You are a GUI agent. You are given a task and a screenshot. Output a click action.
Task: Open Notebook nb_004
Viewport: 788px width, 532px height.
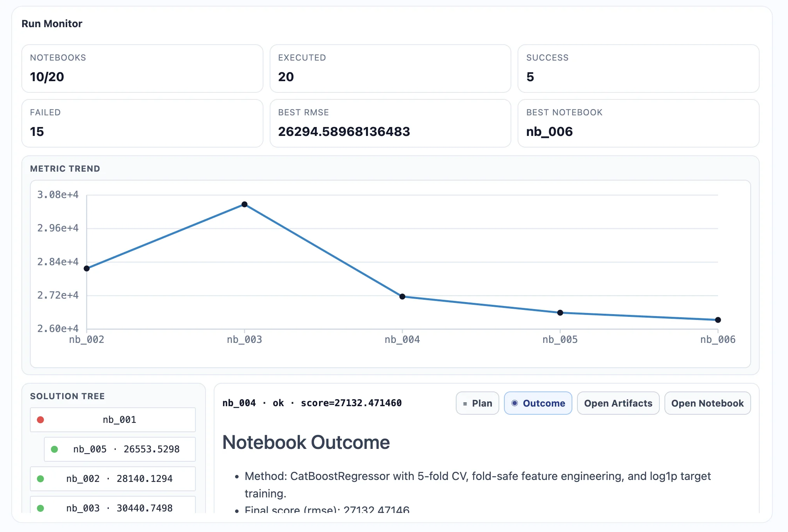[707, 403]
